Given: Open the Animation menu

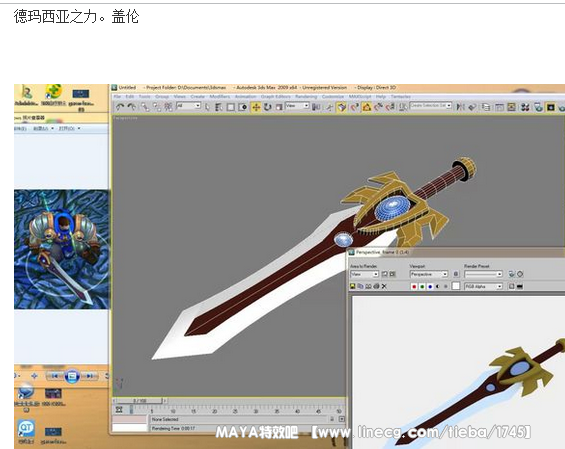Looking at the screenshot, I should tap(245, 97).
